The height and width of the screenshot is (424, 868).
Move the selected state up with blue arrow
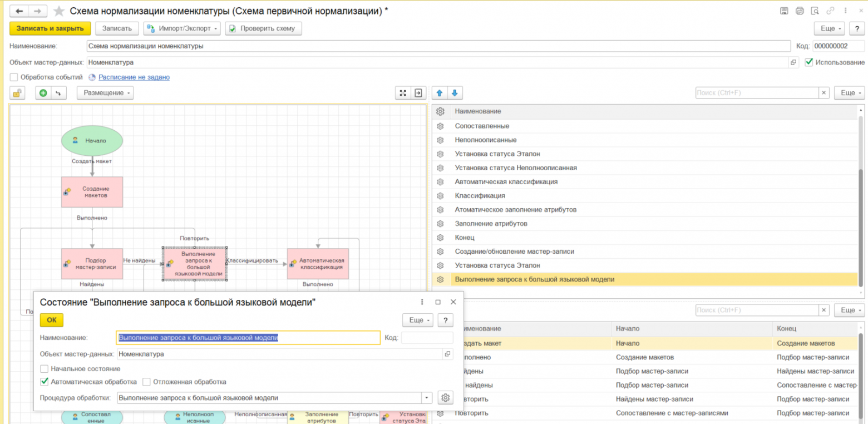click(x=440, y=93)
